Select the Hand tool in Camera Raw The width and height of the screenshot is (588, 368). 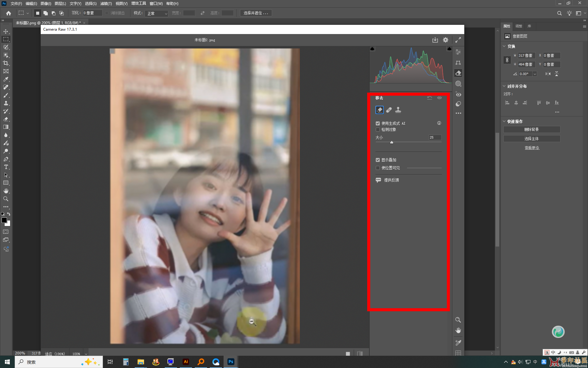click(458, 330)
